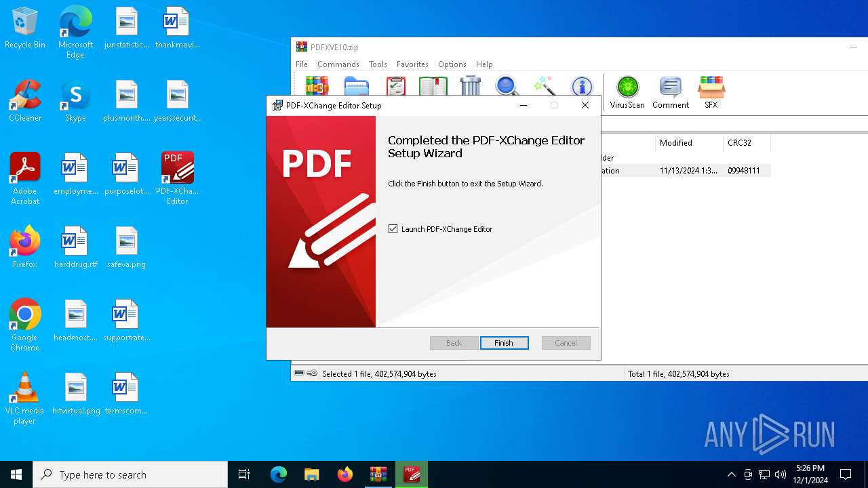The height and width of the screenshot is (488, 868).
Task: Select the headmost... image file on desktop
Action: click(75, 321)
